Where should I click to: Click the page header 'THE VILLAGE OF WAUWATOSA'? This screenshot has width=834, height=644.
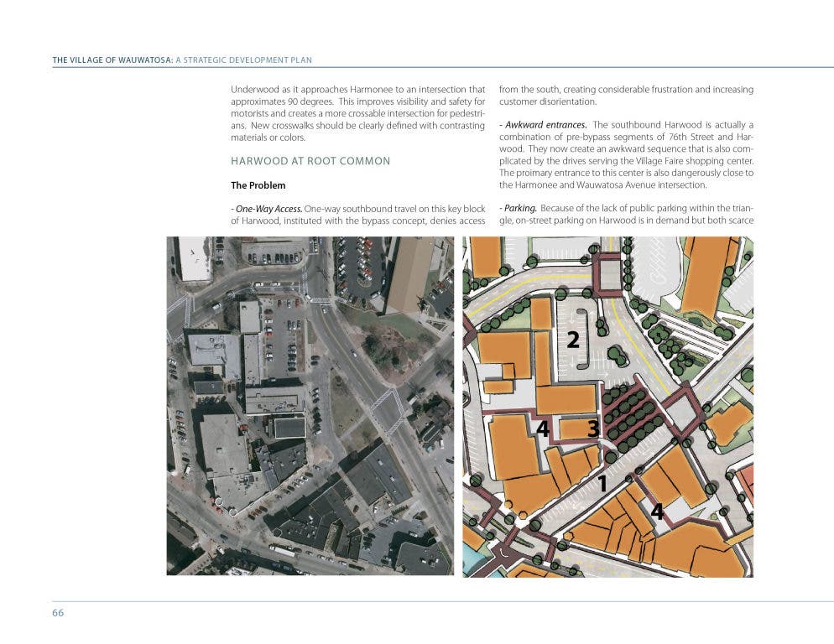pos(112,60)
